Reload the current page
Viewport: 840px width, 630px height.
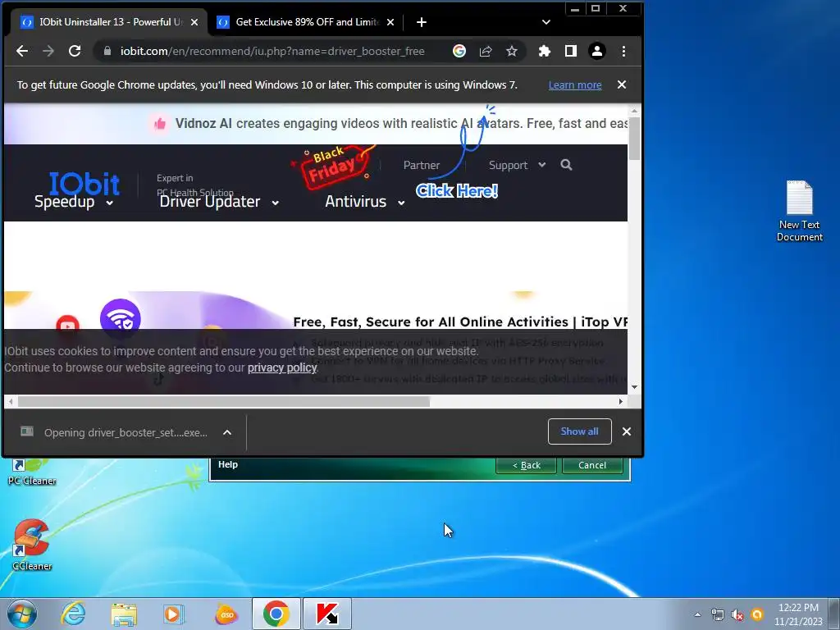point(75,51)
